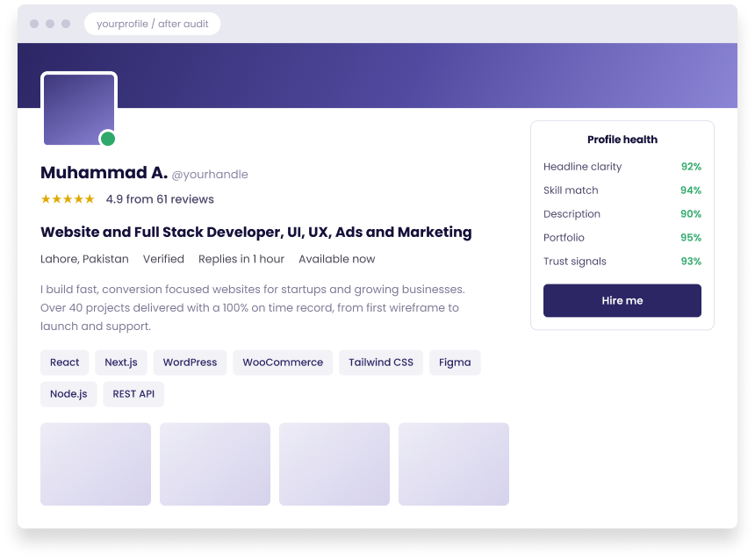The height and width of the screenshot is (560, 755).
Task: Click the third gray window control dot
Action: tap(66, 24)
